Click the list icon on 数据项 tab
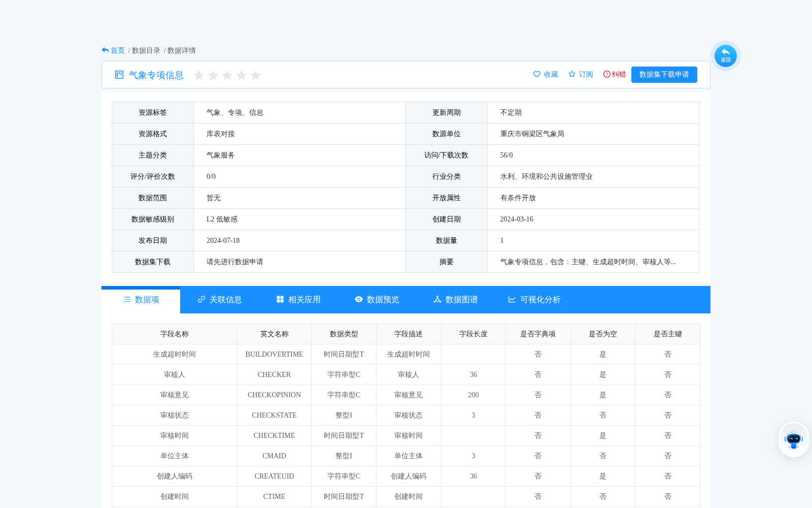812x508 pixels. tap(127, 299)
